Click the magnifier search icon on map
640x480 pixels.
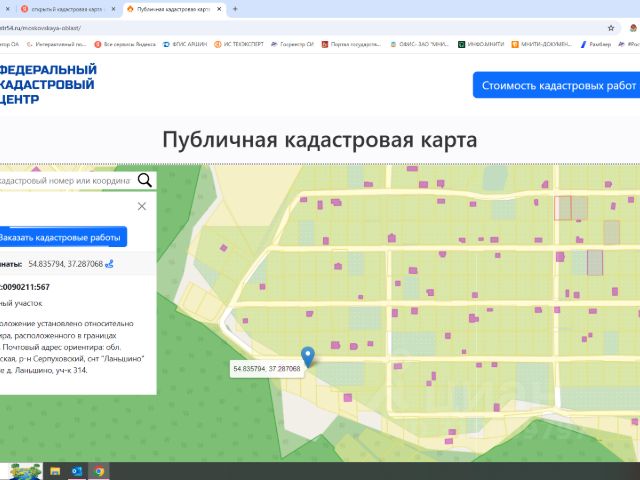144,180
